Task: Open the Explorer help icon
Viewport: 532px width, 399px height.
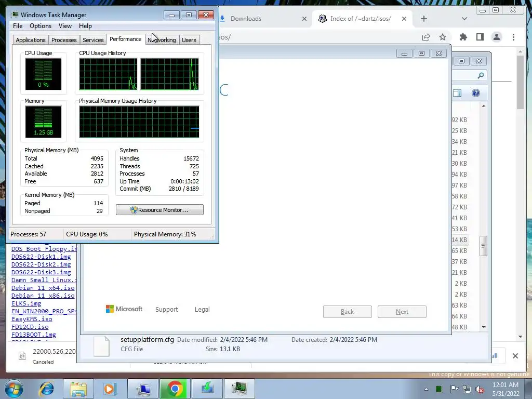Action: 476,93
